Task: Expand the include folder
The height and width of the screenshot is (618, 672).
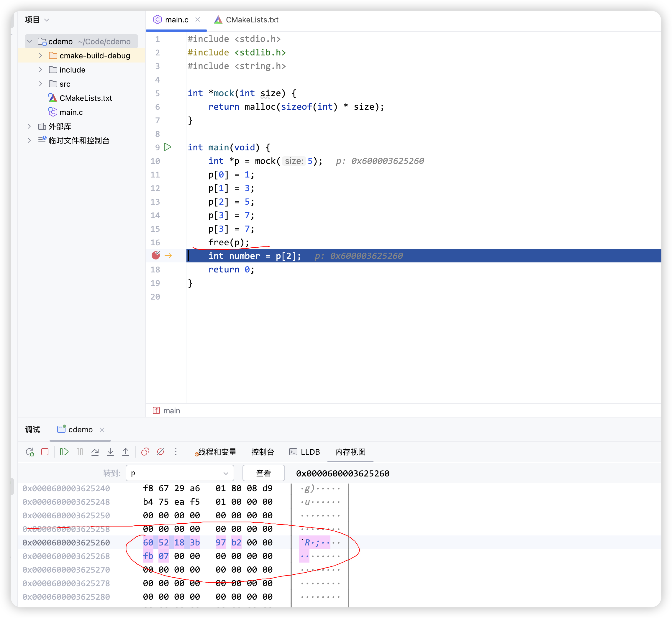Action: click(x=40, y=70)
